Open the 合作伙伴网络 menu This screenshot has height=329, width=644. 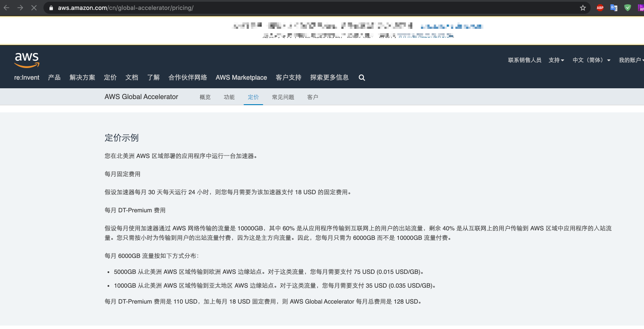[188, 78]
